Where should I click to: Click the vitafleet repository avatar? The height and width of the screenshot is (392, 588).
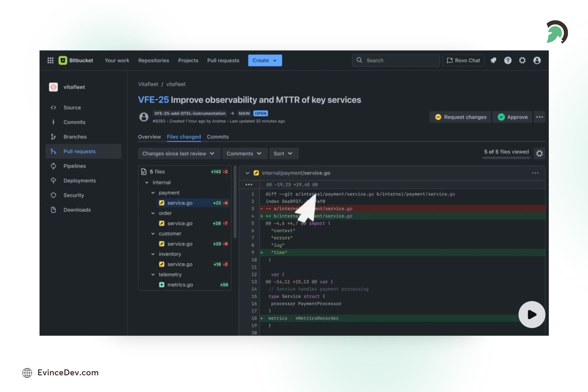coord(53,87)
